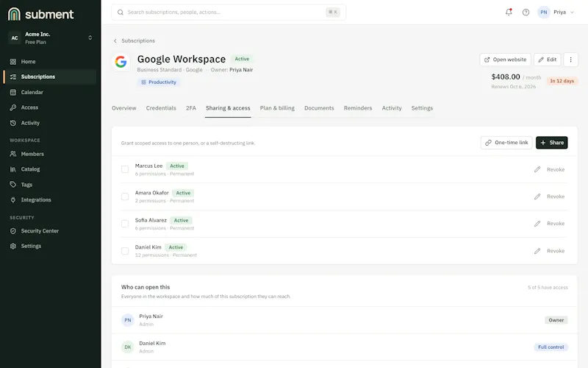
Task: Go to Home in sidebar
Action: tap(49, 62)
